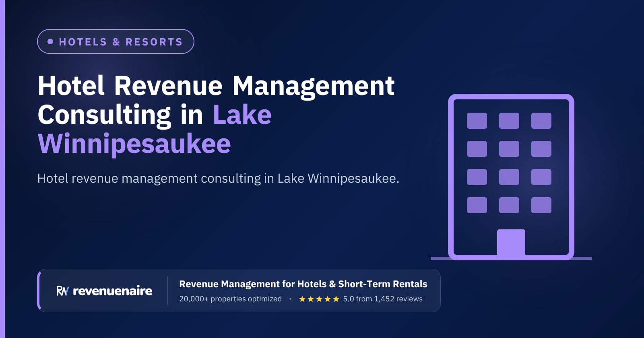Click "20,000+ properties optimized" text

coord(230,299)
